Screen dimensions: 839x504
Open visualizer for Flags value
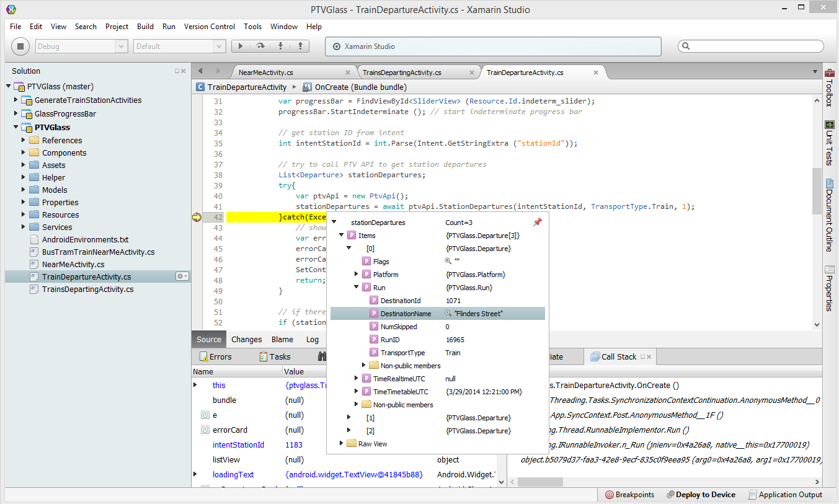coord(448,262)
